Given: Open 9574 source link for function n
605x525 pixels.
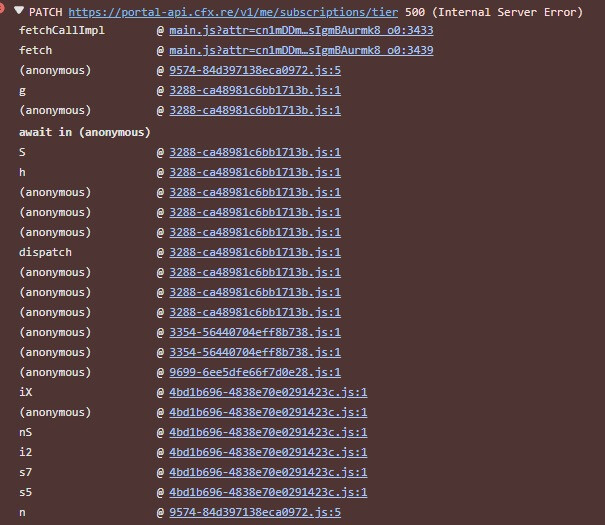Looking at the screenshot, I should coord(255,512).
